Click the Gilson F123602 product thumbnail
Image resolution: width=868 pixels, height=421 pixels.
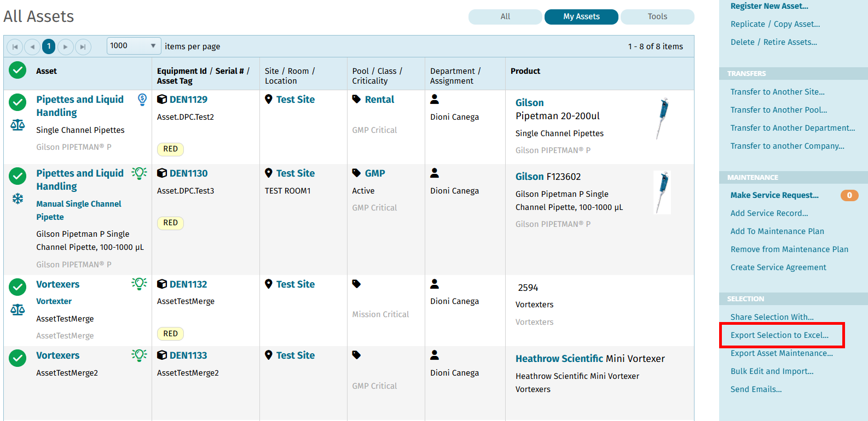[x=663, y=192]
